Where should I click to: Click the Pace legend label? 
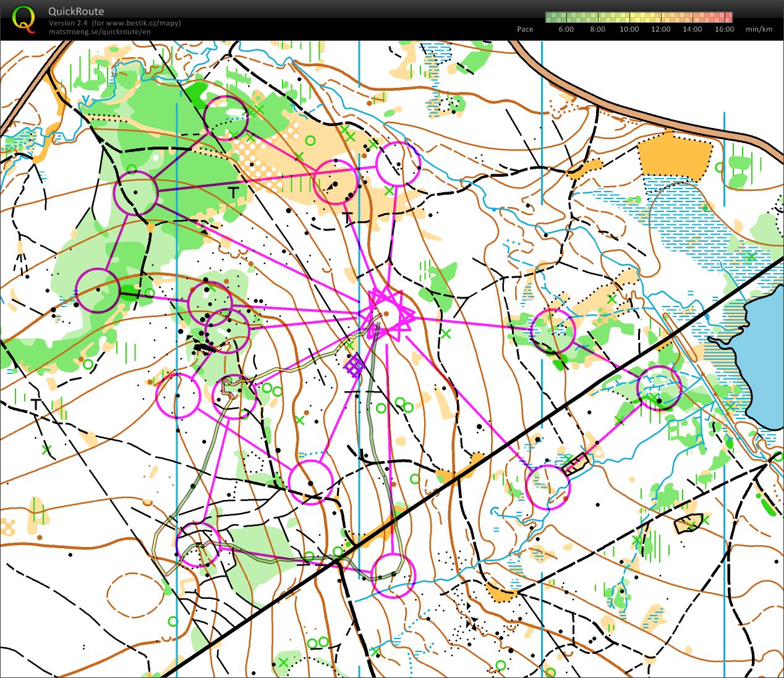point(525,29)
